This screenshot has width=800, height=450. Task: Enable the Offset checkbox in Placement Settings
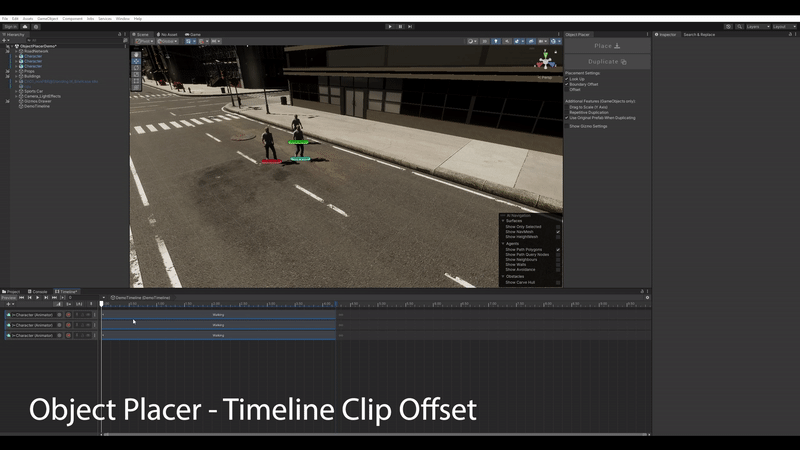pos(566,89)
